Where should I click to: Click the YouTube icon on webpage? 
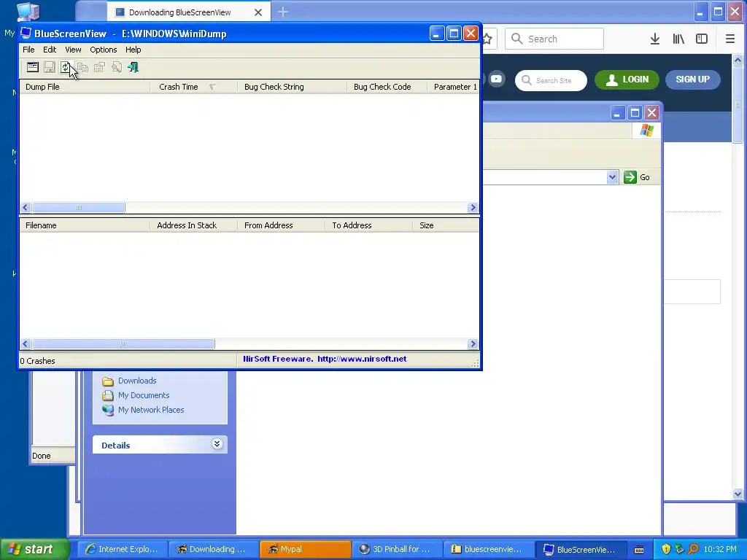pos(496,79)
